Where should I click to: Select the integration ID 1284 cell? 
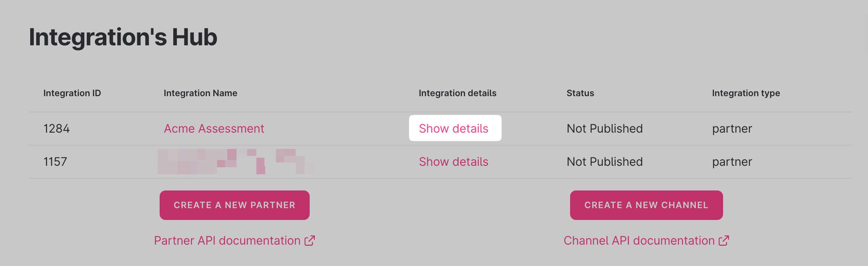tap(57, 129)
